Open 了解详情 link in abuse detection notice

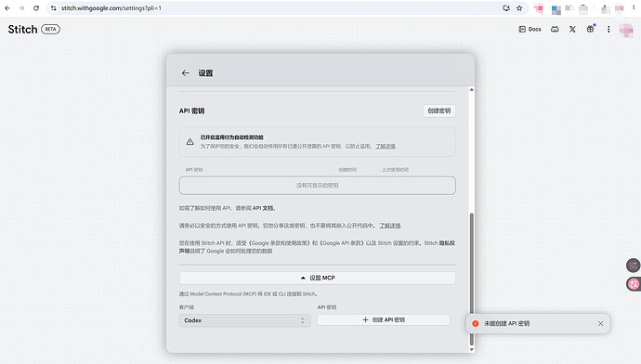point(386,147)
